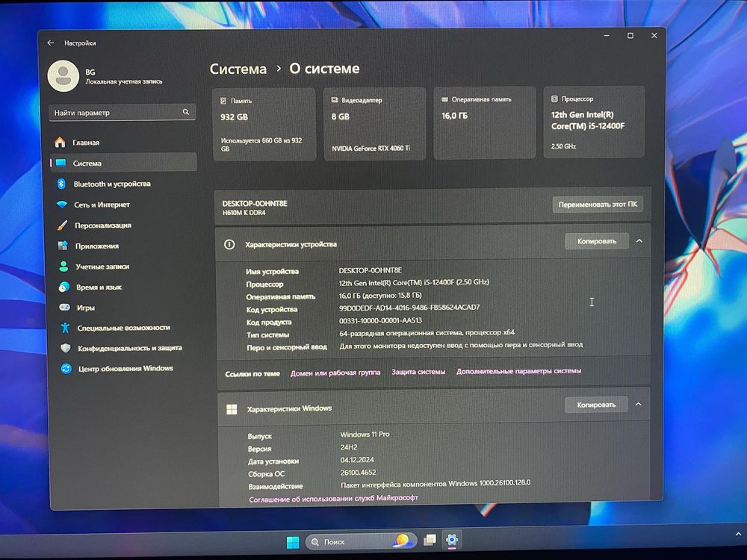Click the Учетные записи person icon

point(63,267)
